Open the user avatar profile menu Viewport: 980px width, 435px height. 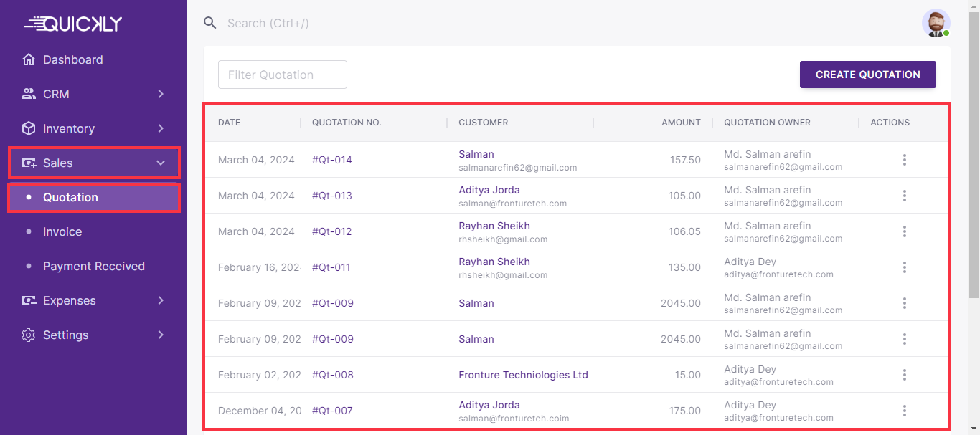pos(936,23)
